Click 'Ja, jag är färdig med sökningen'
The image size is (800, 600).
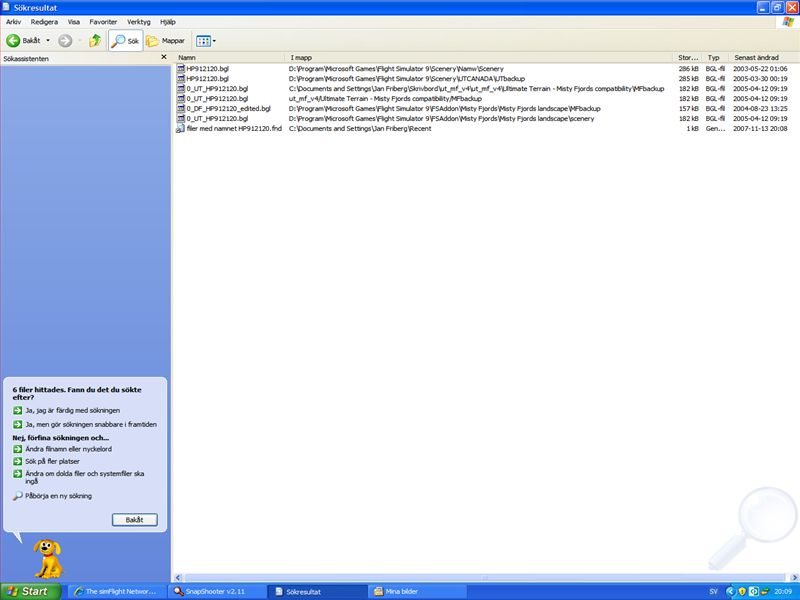pyautogui.click(x=72, y=410)
